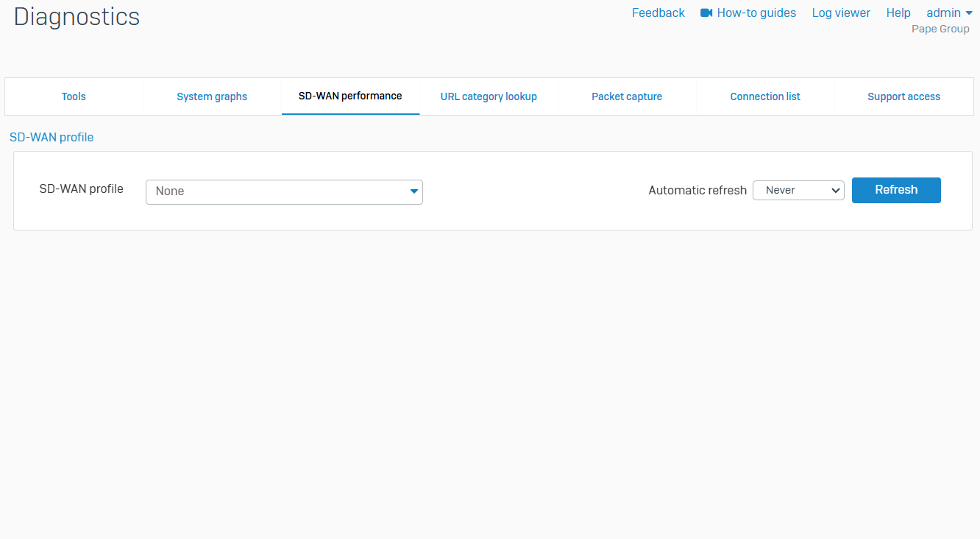Open the Feedback link
Viewport: 980px width, 539px height.
tap(658, 13)
